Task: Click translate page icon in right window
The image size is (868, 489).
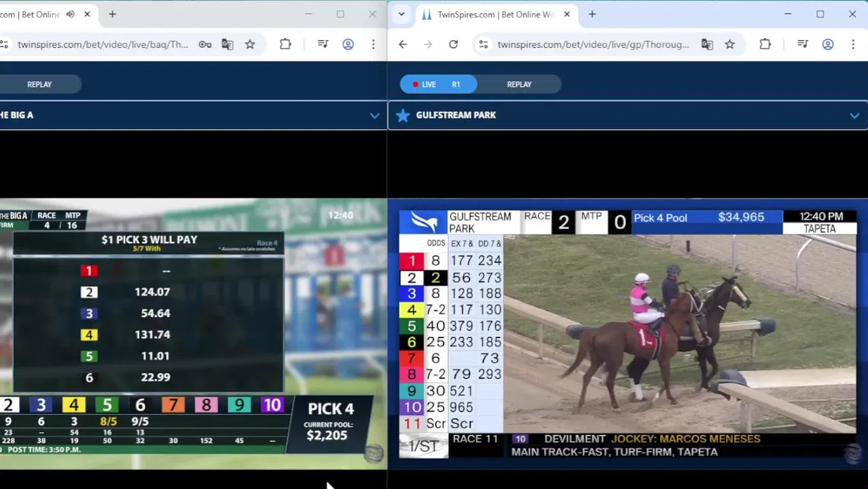Action: coord(707,44)
